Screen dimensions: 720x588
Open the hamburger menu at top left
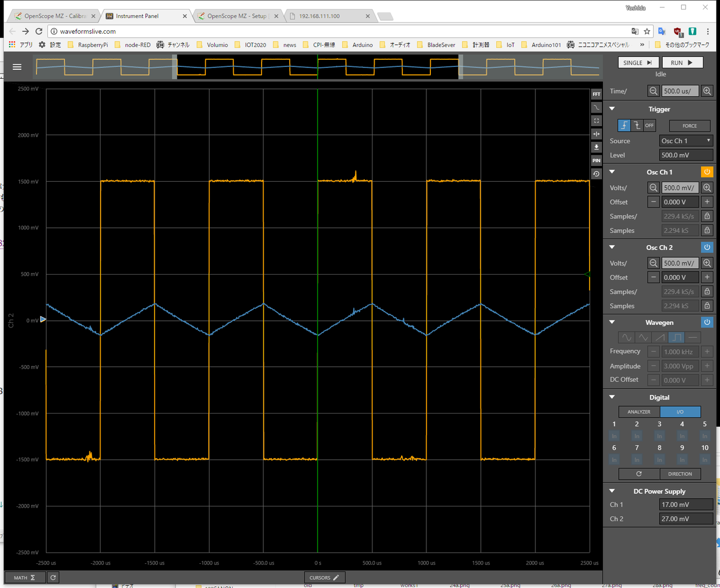17,67
